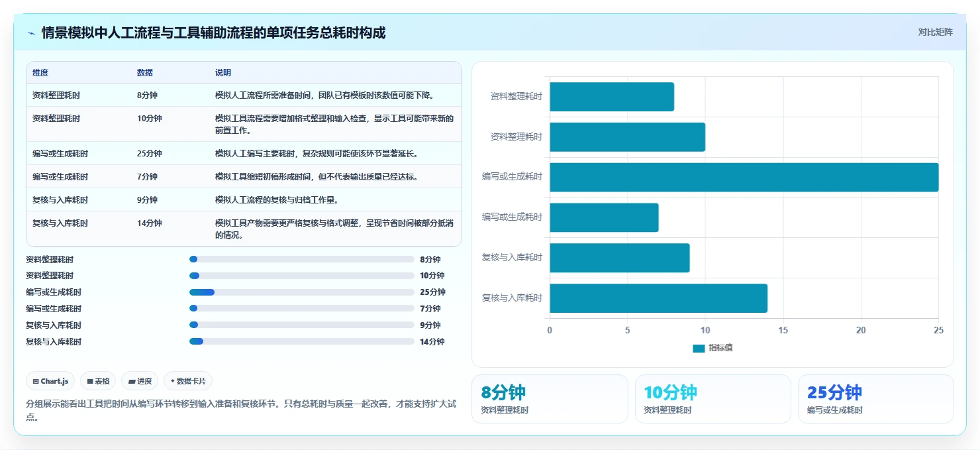980x450 pixels.
Task: Click the description starting 模拟工具流程需要增加格式整理
Action: click(334, 125)
